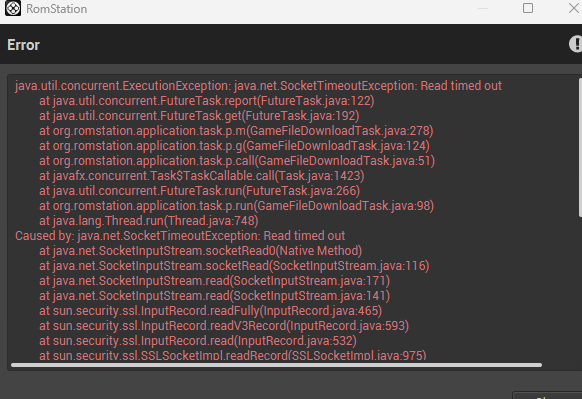Screen dimensions: 582x399
Task: Click the GameFileDownloadTask.java:124 line
Action: [x=234, y=145]
